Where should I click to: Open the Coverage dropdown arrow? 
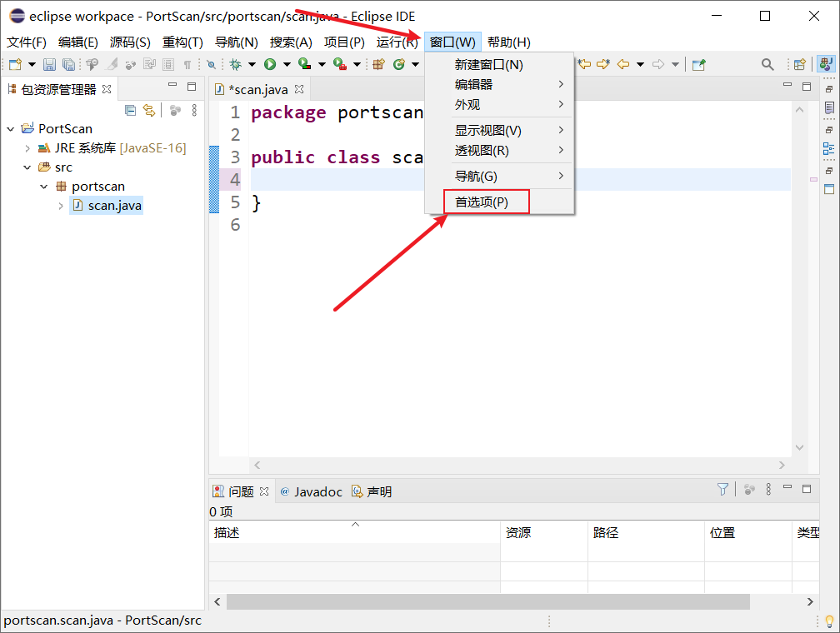tap(322, 64)
